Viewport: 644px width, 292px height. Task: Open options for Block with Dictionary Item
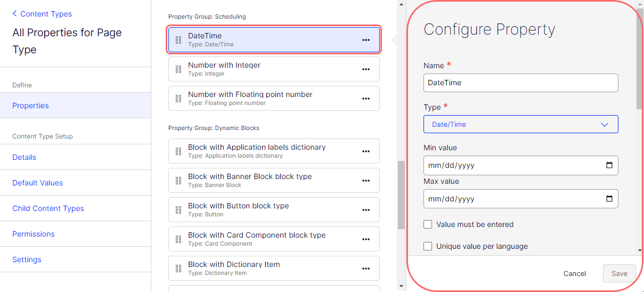tap(366, 269)
